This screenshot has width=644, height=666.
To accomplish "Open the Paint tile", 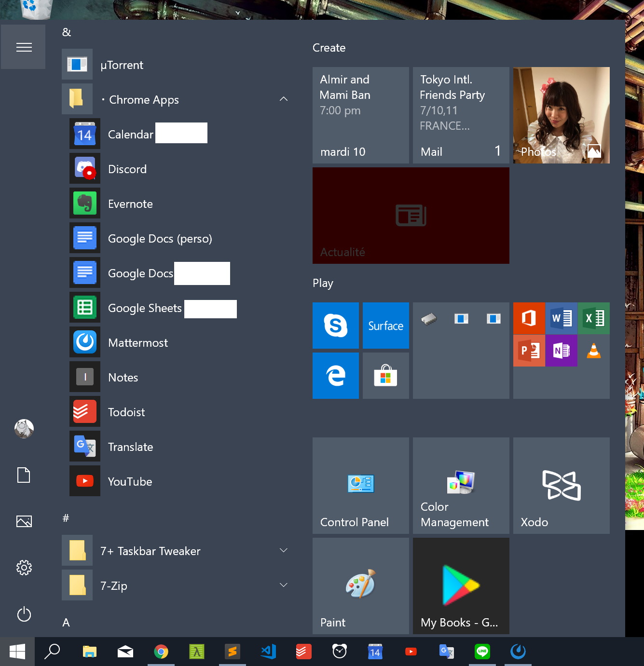I will point(360,585).
